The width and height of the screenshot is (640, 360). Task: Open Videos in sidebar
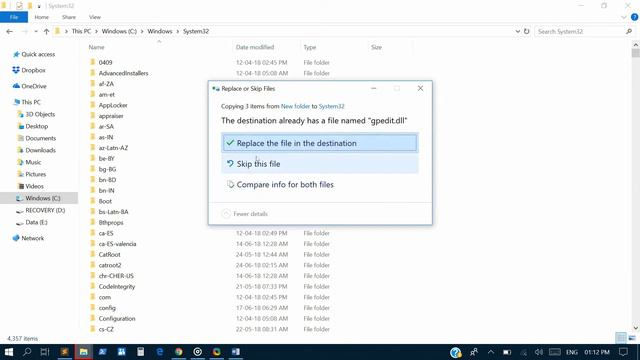[x=34, y=186]
